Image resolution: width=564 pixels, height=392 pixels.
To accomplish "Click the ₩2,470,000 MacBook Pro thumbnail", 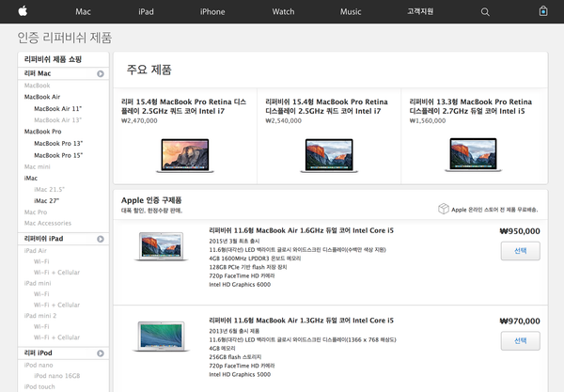I will pos(185,155).
